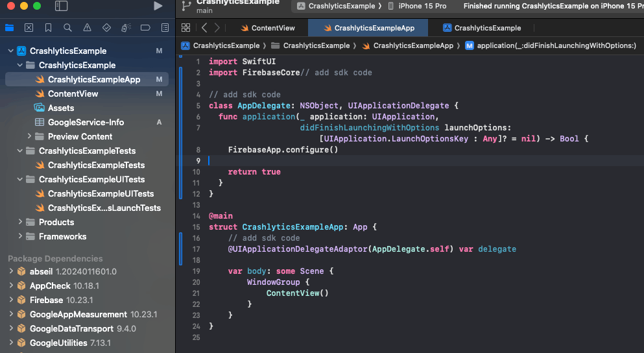Click the git branch icon
This screenshot has width=644, height=353.
pos(186,6)
